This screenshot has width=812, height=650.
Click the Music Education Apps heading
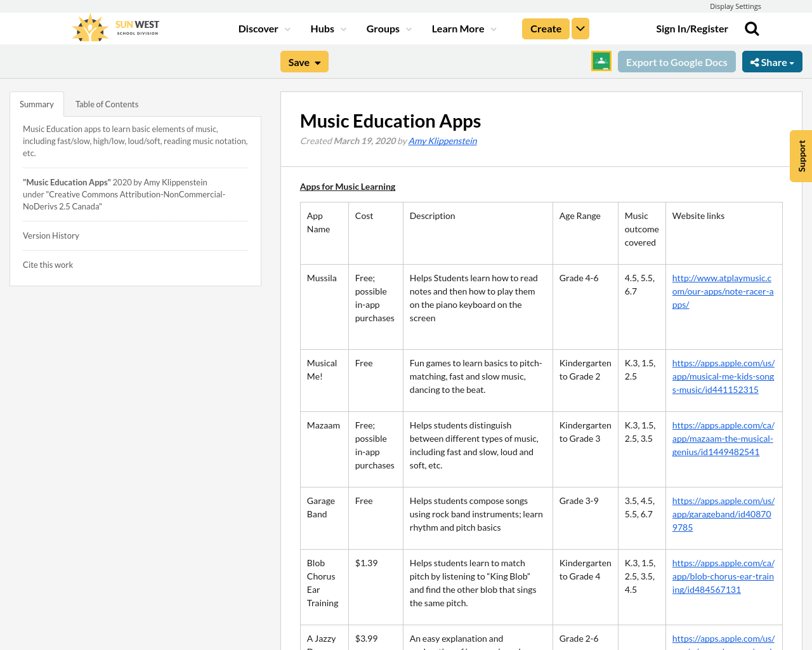pos(390,121)
